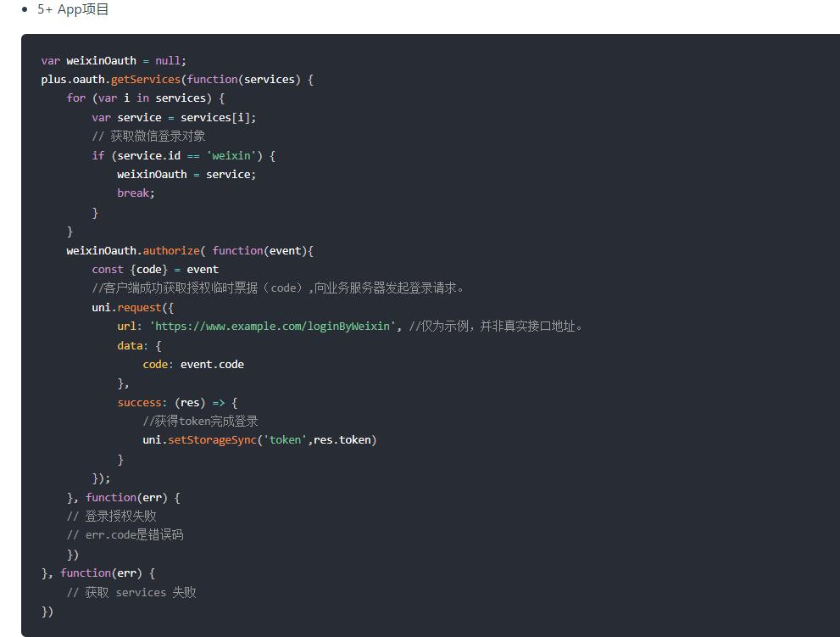Image resolution: width=840 pixels, height=637 pixels.
Task: Click 'getServices' in the plus.oauth call
Action: [145, 80]
